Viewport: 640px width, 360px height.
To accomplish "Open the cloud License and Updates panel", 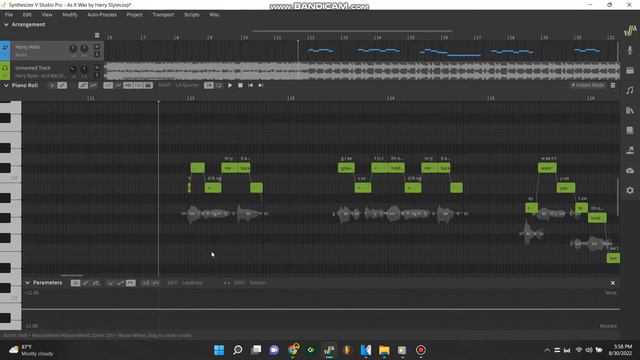I will pyautogui.click(x=630, y=170).
